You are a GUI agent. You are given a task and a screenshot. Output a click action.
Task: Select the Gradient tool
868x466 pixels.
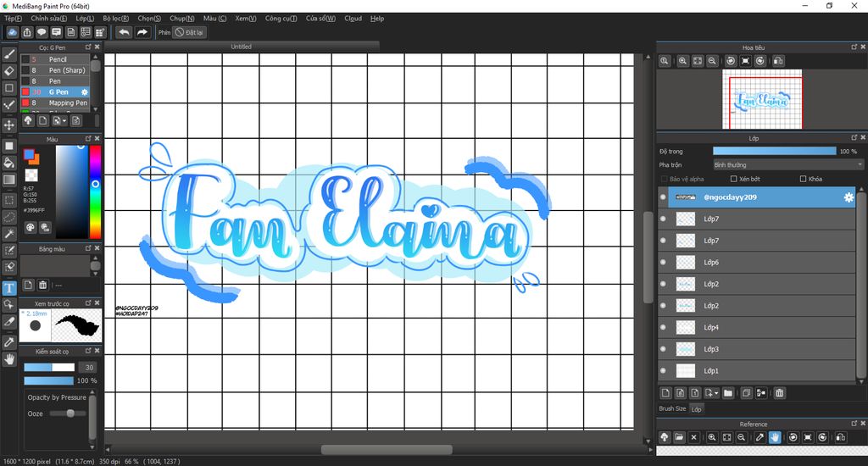pyautogui.click(x=8, y=180)
